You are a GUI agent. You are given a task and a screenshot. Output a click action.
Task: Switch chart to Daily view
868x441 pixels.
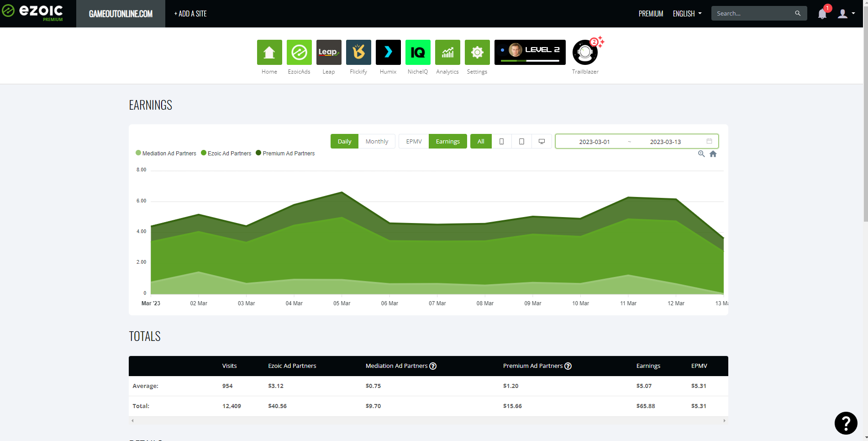pos(344,141)
